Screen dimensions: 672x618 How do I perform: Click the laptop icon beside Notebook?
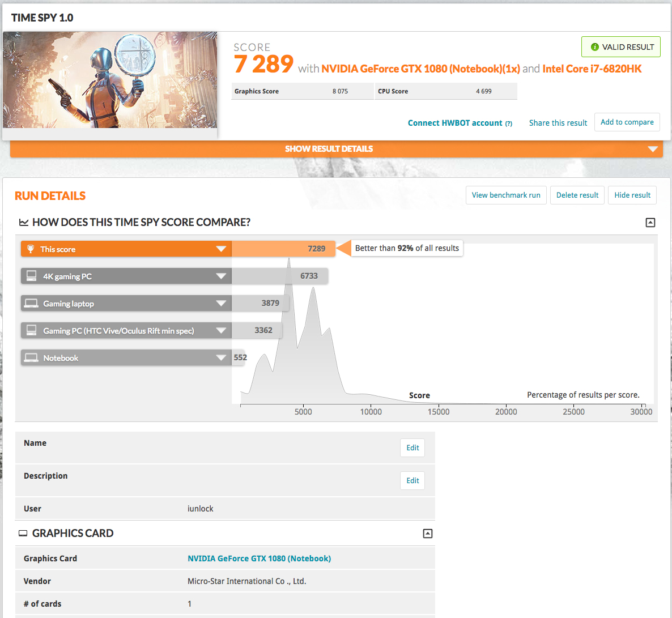pyautogui.click(x=31, y=357)
